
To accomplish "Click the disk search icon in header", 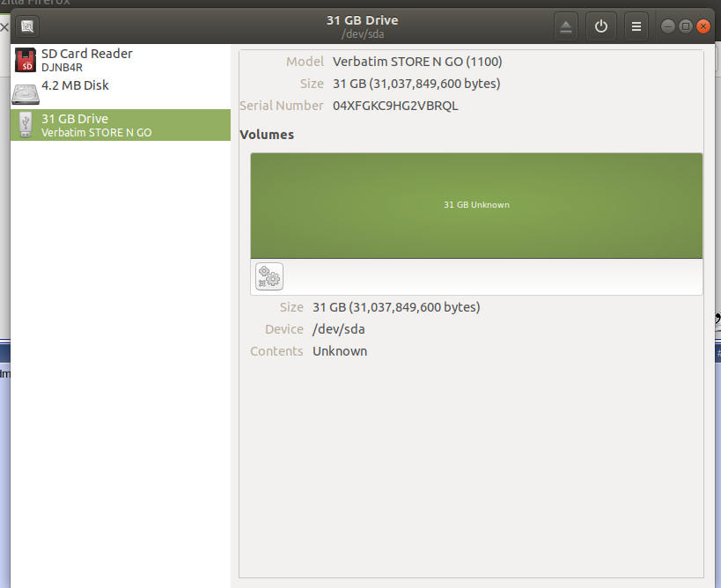I will coord(27,26).
